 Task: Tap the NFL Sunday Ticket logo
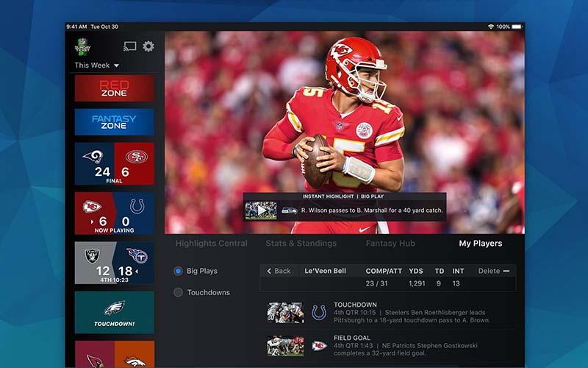[x=82, y=47]
